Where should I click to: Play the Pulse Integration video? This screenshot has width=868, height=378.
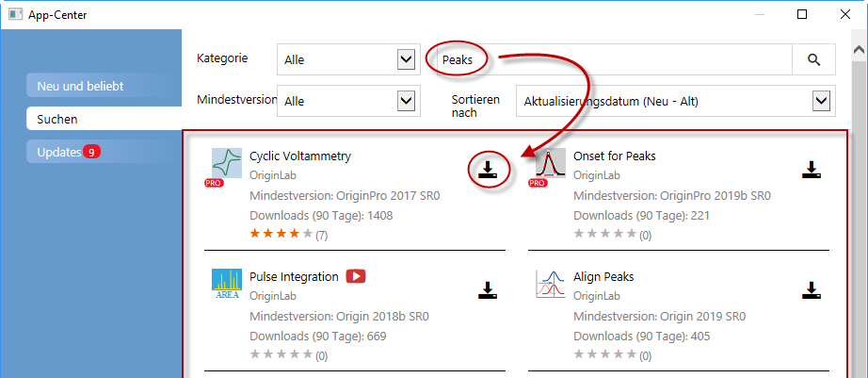click(356, 276)
